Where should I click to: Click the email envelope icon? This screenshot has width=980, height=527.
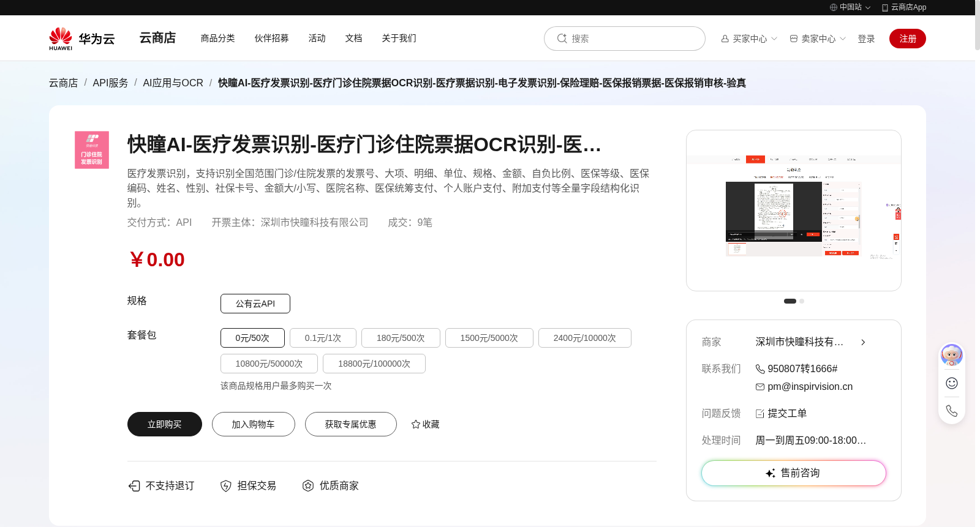760,387
